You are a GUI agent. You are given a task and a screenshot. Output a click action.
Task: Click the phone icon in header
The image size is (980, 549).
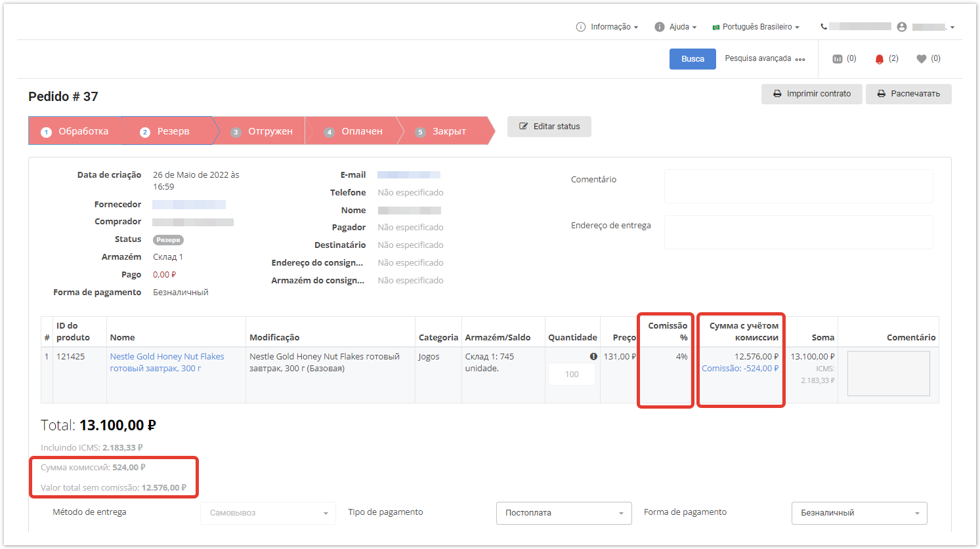pyautogui.click(x=824, y=27)
